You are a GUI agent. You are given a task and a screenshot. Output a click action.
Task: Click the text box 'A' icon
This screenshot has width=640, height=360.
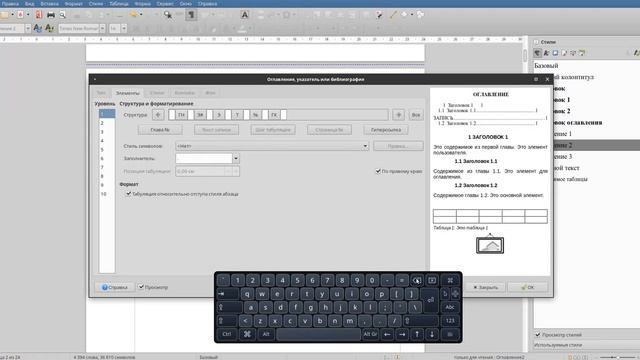(x=244, y=15)
